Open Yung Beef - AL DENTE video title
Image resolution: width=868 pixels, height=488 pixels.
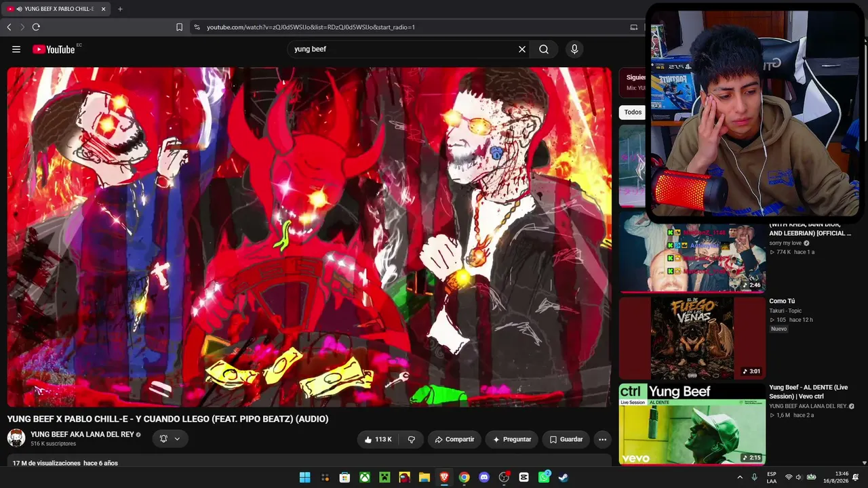pyautogui.click(x=808, y=392)
